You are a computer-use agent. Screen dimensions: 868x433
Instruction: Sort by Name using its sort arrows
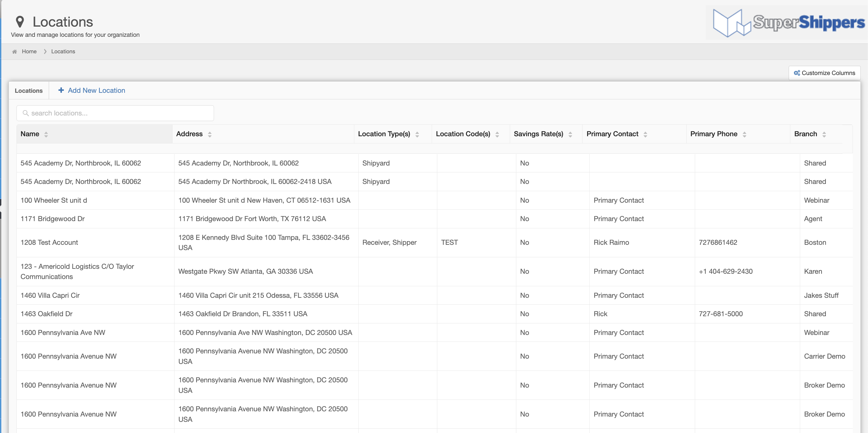point(46,134)
